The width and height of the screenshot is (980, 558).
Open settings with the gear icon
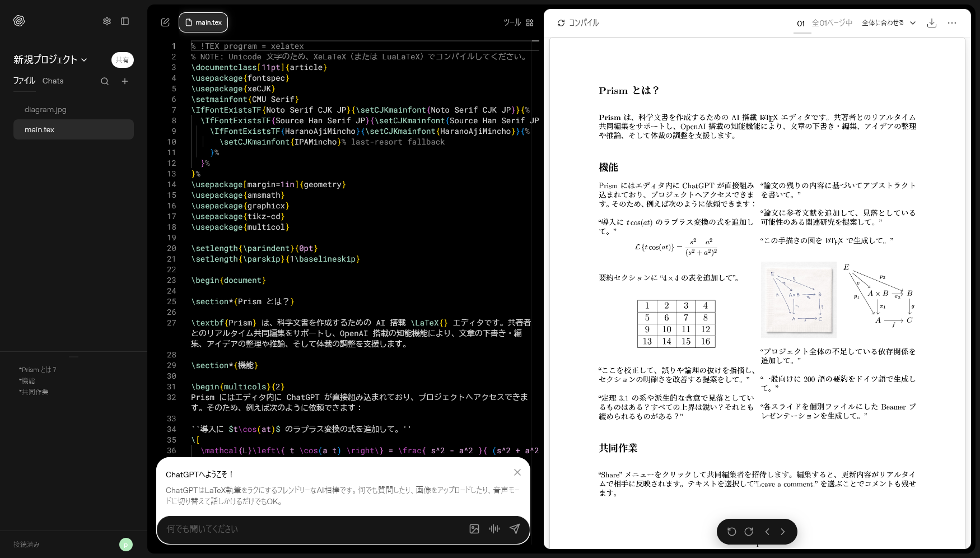click(107, 21)
